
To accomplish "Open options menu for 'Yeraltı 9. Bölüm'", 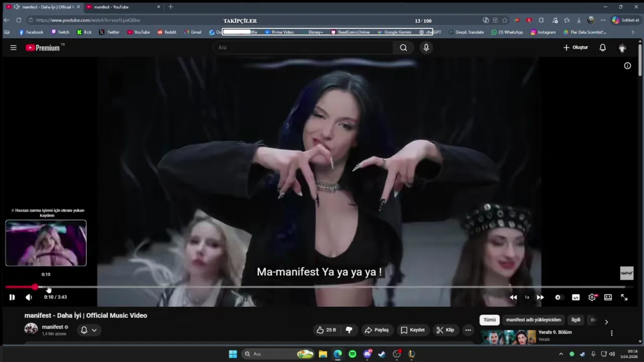I will coord(612,333).
